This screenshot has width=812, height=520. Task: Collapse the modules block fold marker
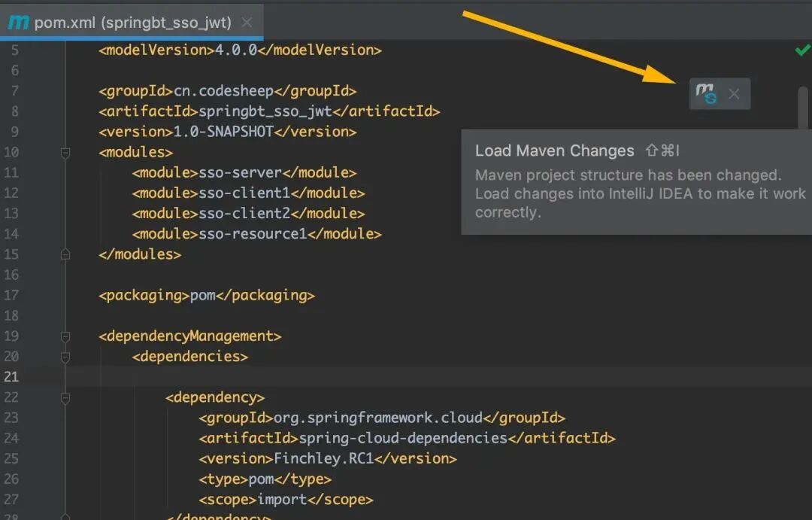click(x=65, y=151)
